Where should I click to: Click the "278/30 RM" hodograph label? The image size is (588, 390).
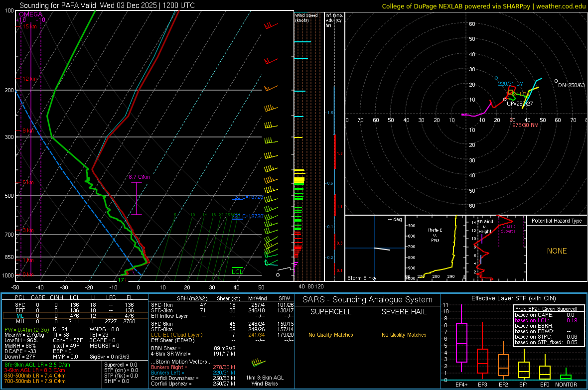coord(525,125)
